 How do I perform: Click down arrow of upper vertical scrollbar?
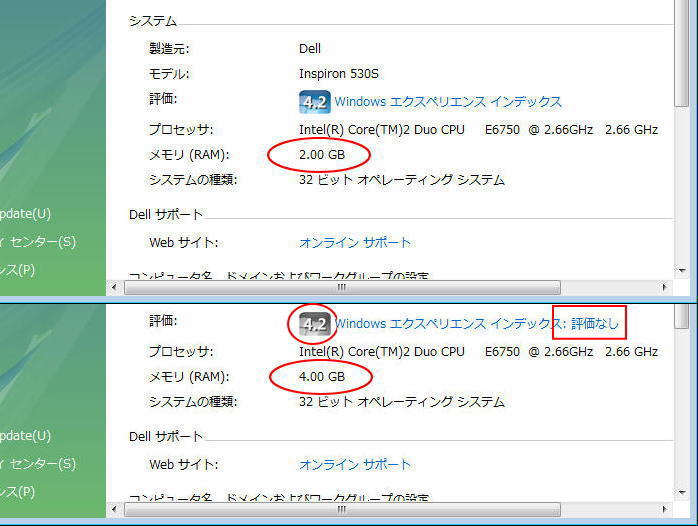point(682,270)
